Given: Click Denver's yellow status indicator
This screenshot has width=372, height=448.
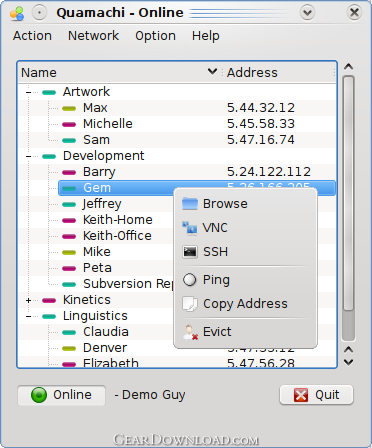Looking at the screenshot, I should 69,348.
